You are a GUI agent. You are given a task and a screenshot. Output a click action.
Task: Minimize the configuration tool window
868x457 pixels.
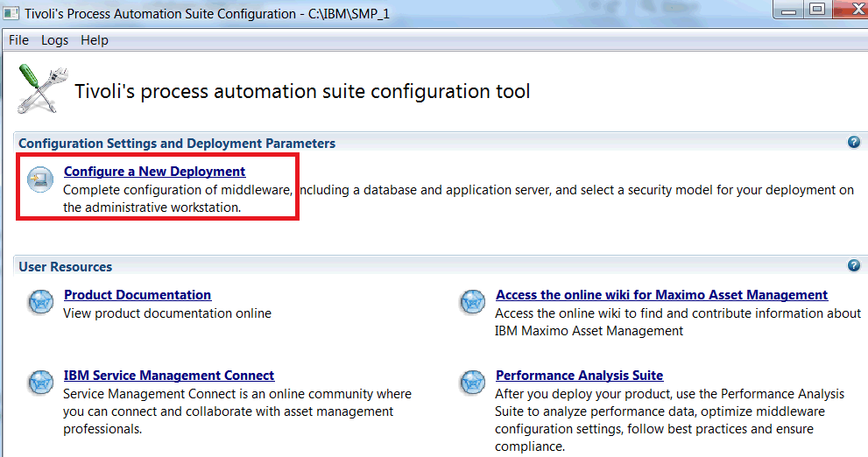tap(788, 10)
